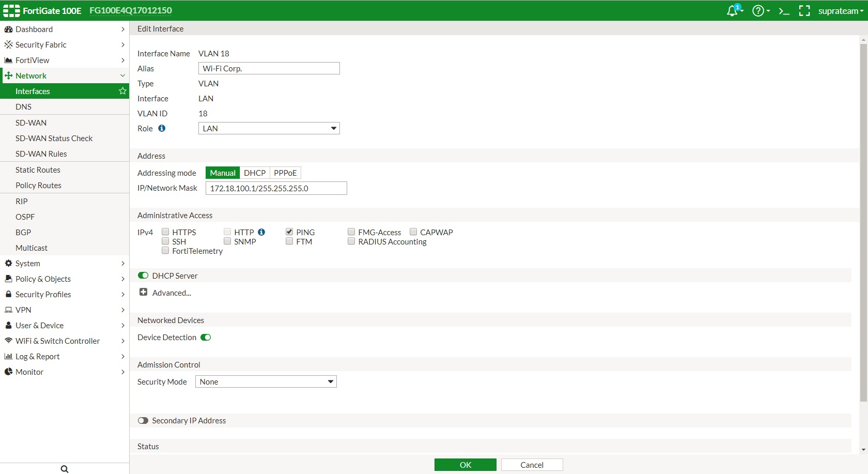Turn off the DHCP Server toggle

tap(143, 276)
